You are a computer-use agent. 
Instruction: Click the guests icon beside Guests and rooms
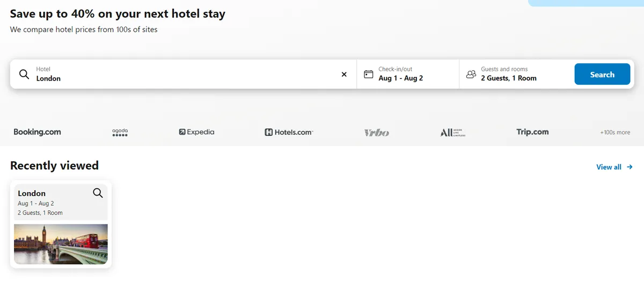pyautogui.click(x=471, y=74)
